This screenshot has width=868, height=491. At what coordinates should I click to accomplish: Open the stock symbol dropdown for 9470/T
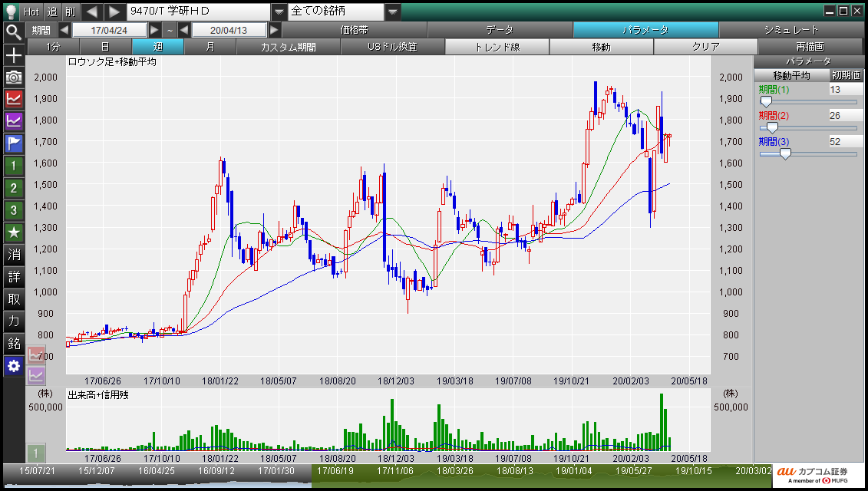(x=279, y=12)
